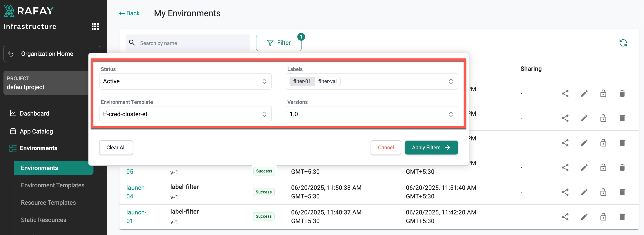The width and height of the screenshot is (644, 235).
Task: Click share icon for launch-04 row
Action: [565, 192]
